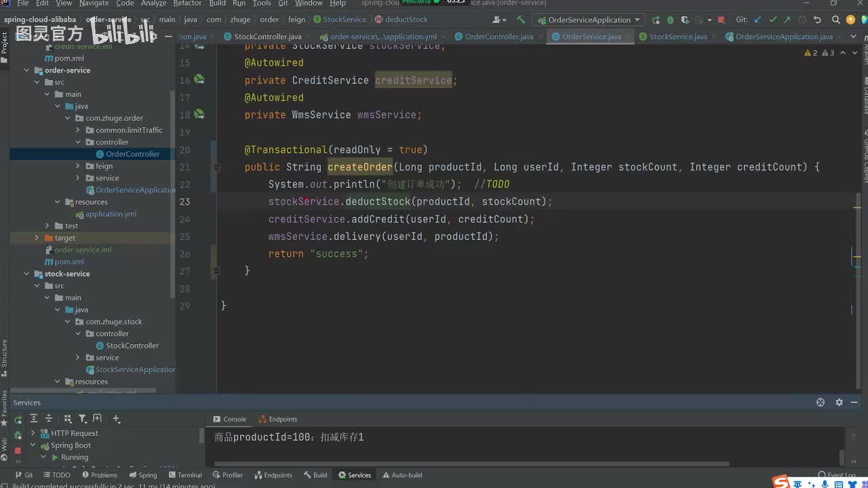Open the Sogou soft keyboard icon
The width and height of the screenshot is (868, 488).
(837, 483)
